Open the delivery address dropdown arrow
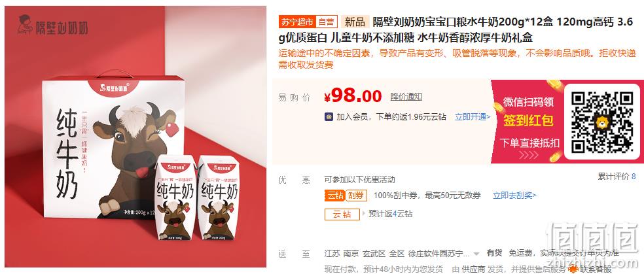 coord(476,254)
